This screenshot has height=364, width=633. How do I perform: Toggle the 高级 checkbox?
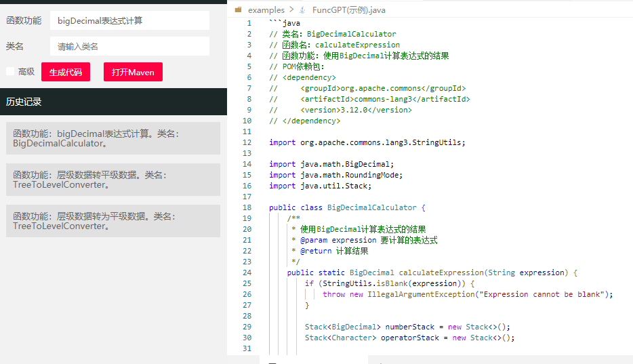point(10,71)
